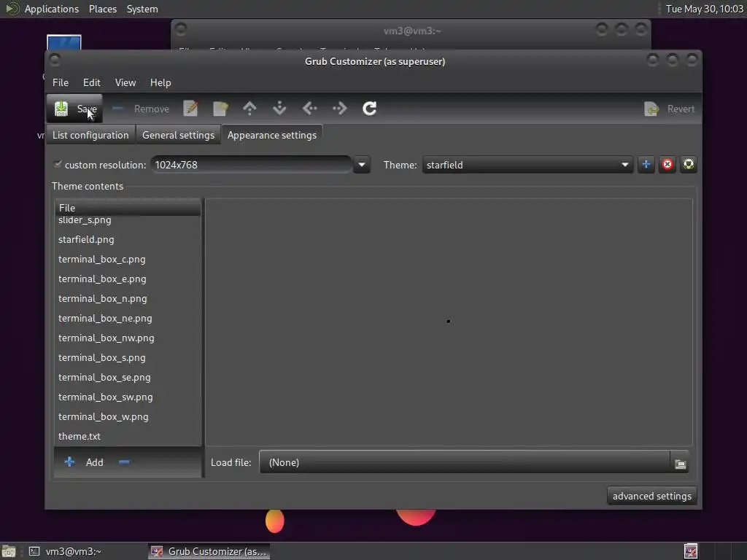The height and width of the screenshot is (560, 747).
Task: Click the new entry note icon
Action: tap(220, 109)
